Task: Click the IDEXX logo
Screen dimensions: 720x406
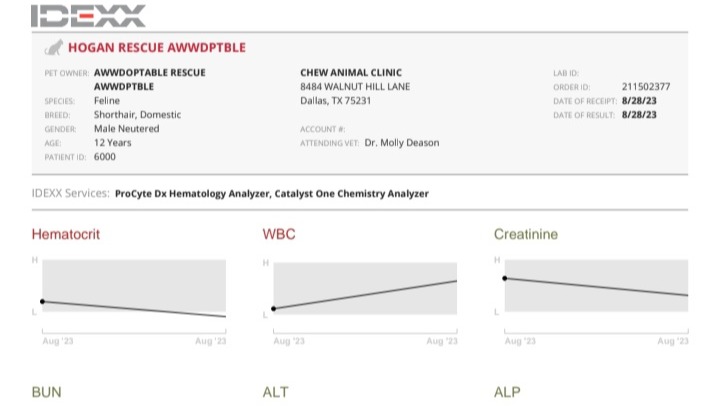Action: point(88,15)
